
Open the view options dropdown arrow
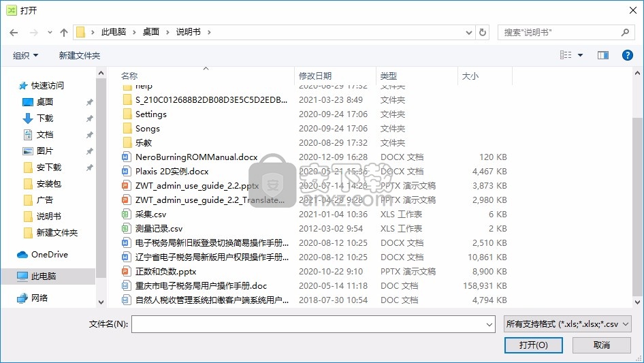[580, 54]
